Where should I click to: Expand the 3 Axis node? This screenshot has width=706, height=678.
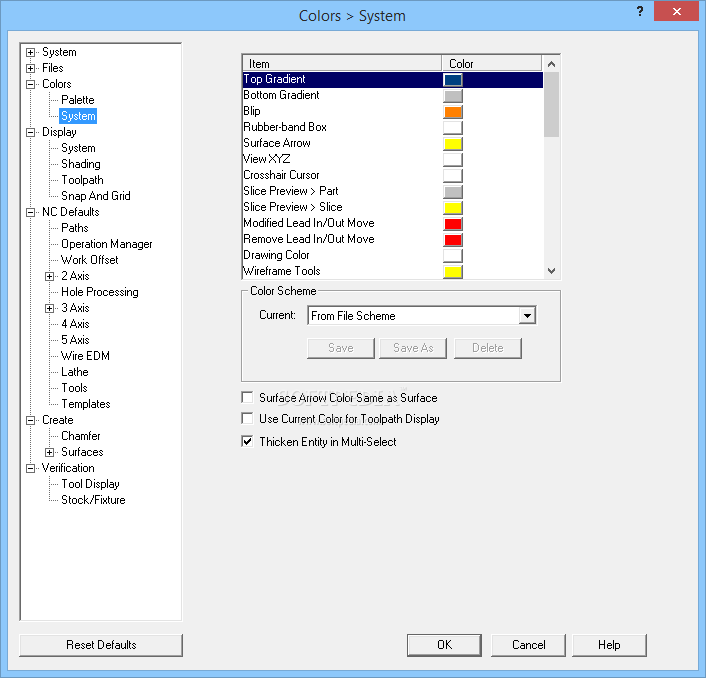[x=50, y=308]
